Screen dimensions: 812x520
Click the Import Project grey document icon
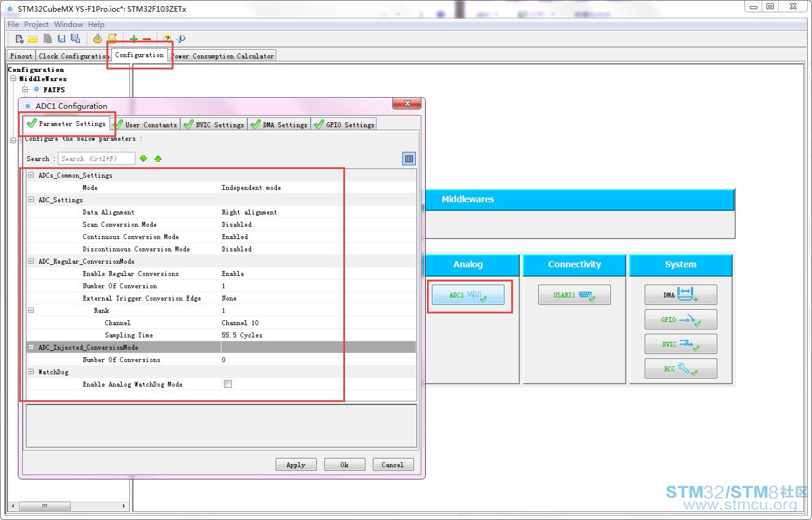pyautogui.click(x=47, y=39)
